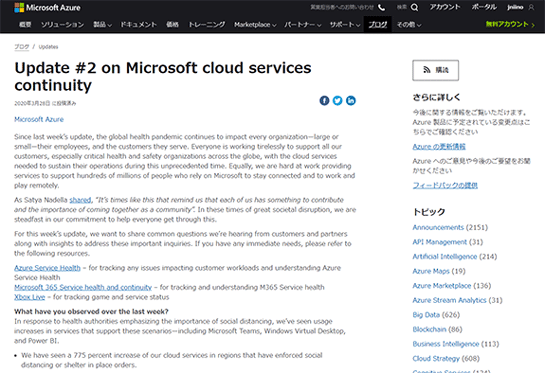Image resolution: width=545 pixels, height=373 pixels.
Task: Open the Cloud Strategy topic
Action: [x=436, y=359]
